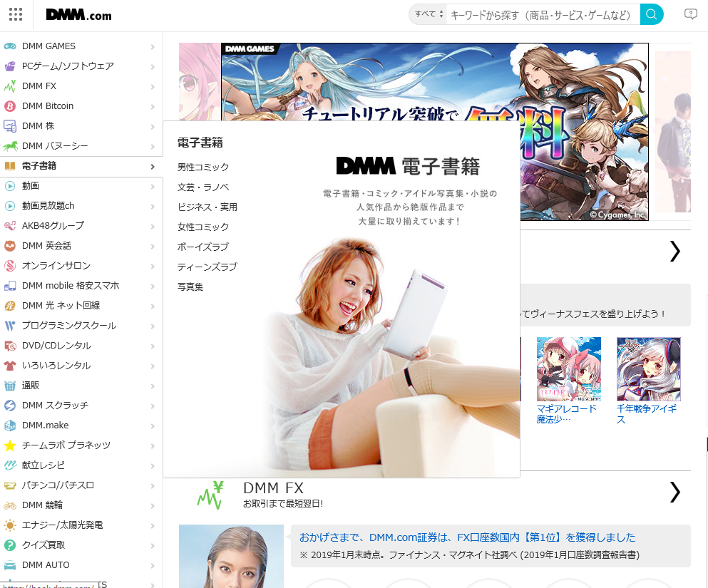Open the help speech-bubble icon
The height and width of the screenshot is (588, 708).
pyautogui.click(x=690, y=14)
